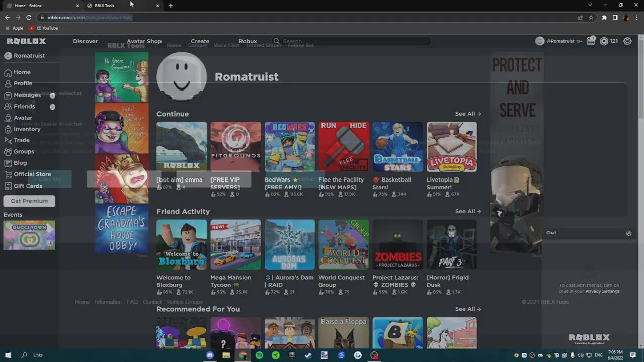Click the Roblox logo in top navigation
The width and height of the screenshot is (644, 362).
[x=26, y=41]
